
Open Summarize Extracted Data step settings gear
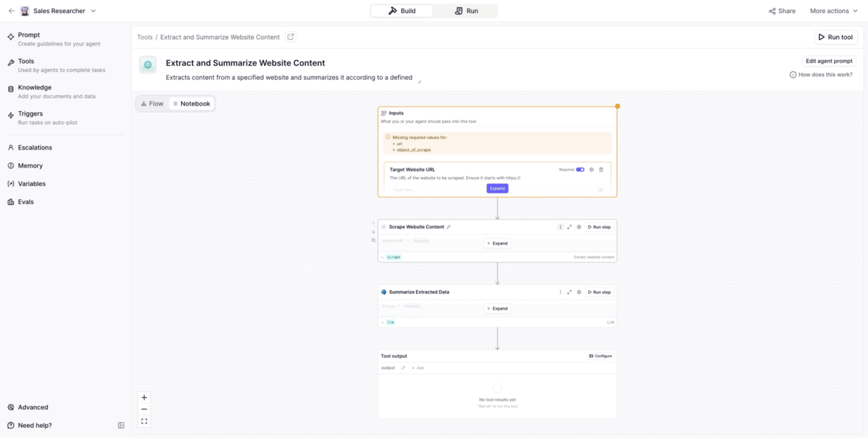pos(578,292)
